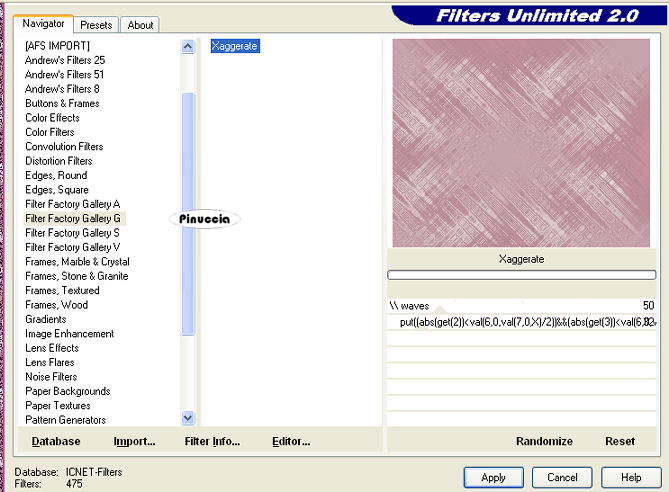Image resolution: width=669 pixels, height=492 pixels.
Task: Adjust the \\ waves slider
Action: coord(521,306)
